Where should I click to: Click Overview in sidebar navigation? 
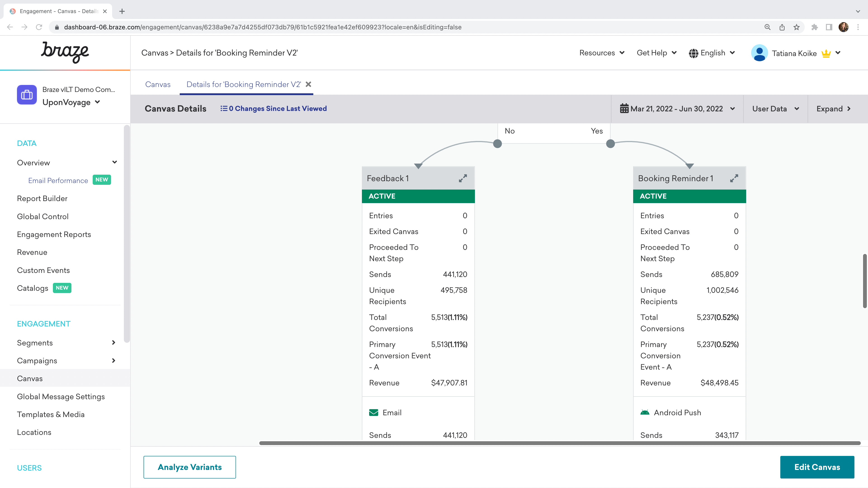click(x=33, y=162)
